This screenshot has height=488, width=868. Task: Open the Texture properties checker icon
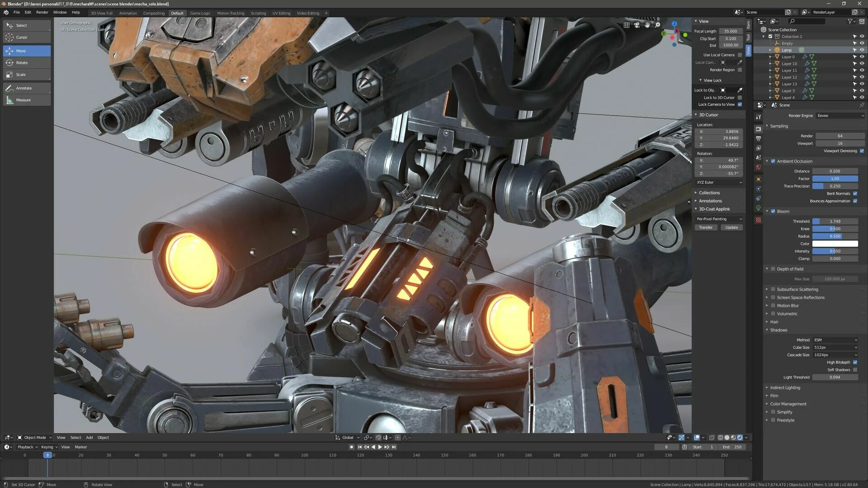click(x=759, y=220)
